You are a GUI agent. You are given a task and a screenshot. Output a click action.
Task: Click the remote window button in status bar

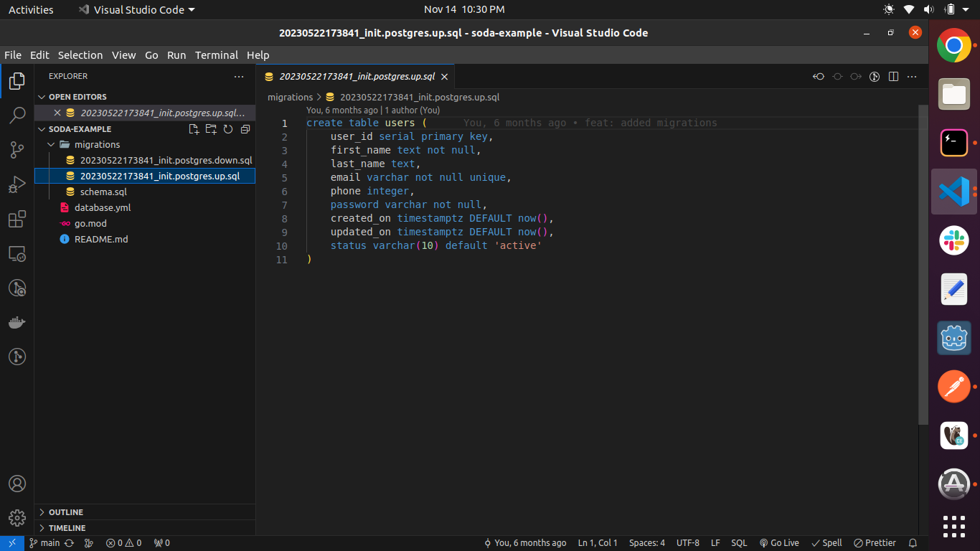coord(12,543)
